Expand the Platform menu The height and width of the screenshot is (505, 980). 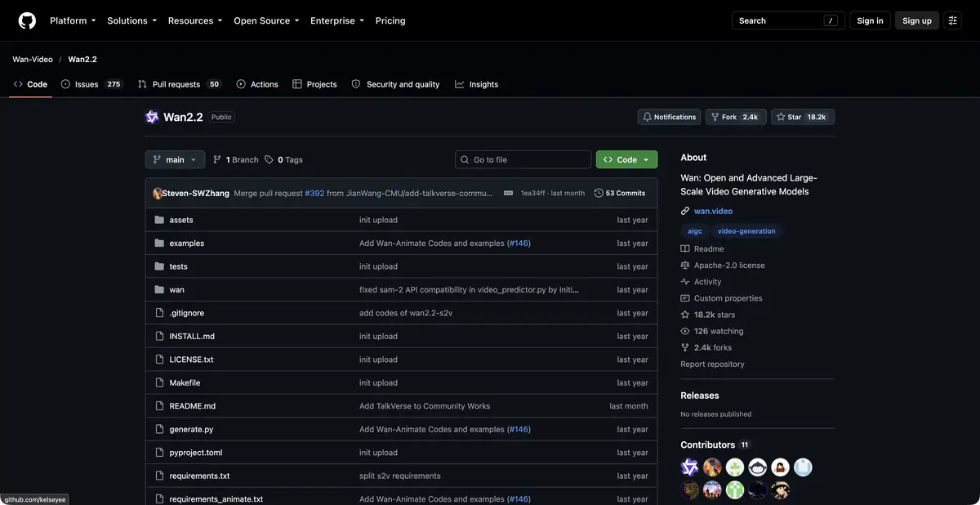[73, 20]
